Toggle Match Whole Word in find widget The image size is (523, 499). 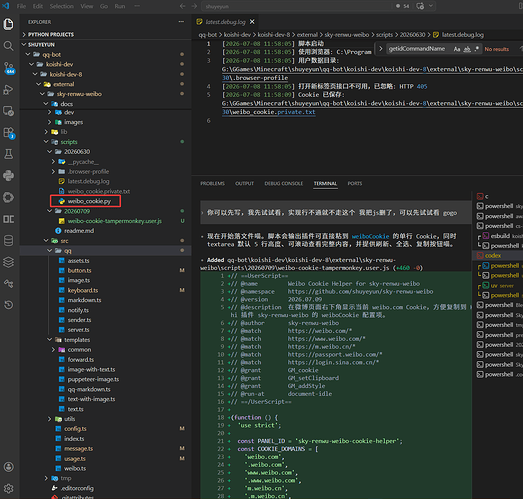click(x=467, y=49)
